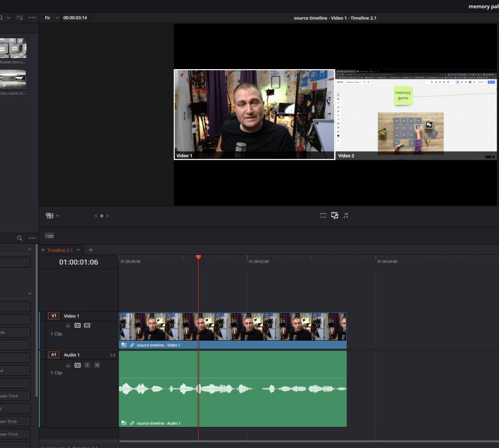
Task: Open the media pool options three dots
Action: pos(33,18)
